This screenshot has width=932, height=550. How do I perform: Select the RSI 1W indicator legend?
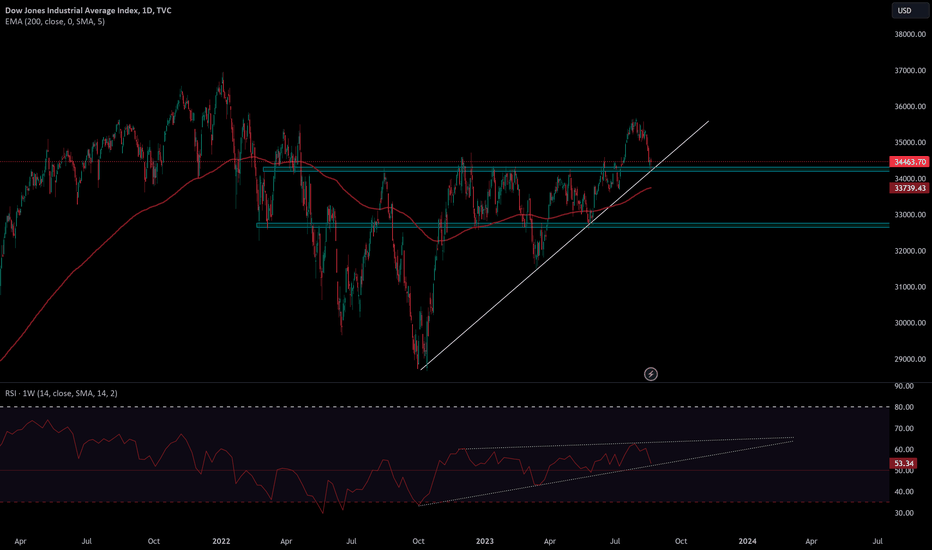pos(61,393)
